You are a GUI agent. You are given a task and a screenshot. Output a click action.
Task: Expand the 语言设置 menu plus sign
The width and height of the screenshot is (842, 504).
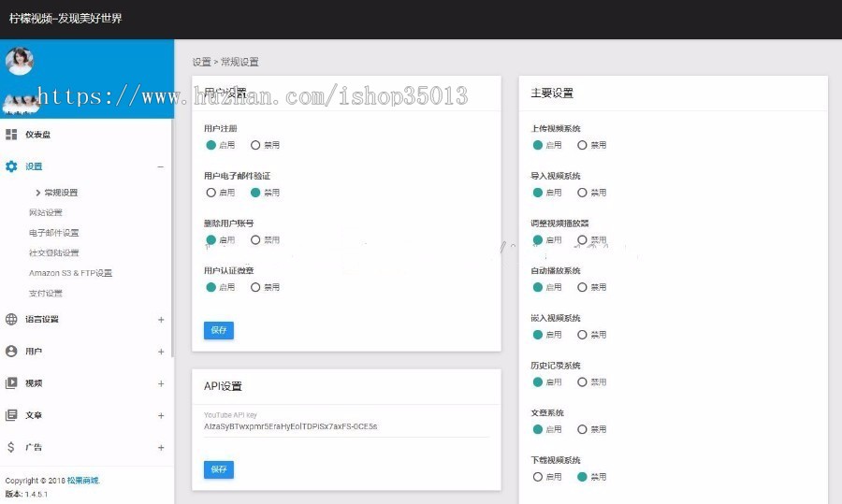[x=161, y=320]
